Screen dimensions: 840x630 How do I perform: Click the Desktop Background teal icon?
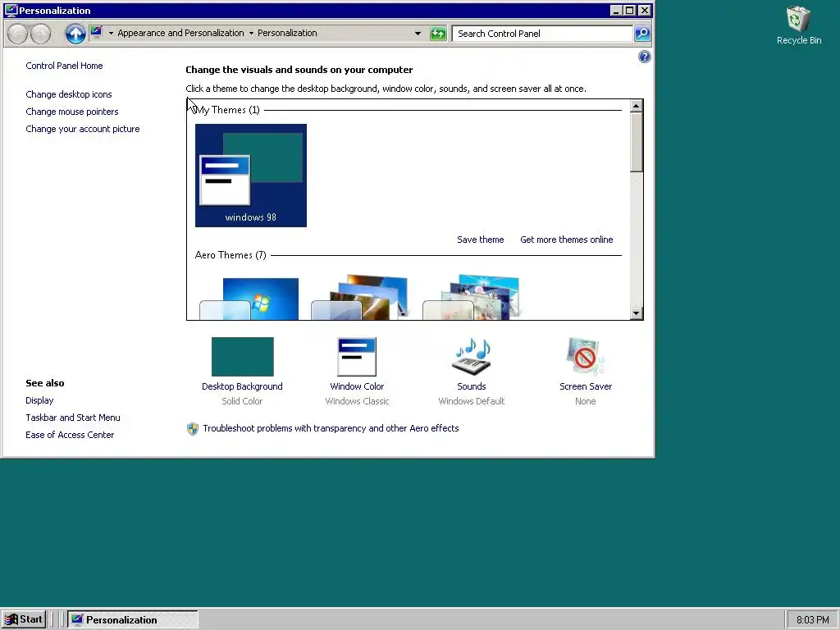242,356
